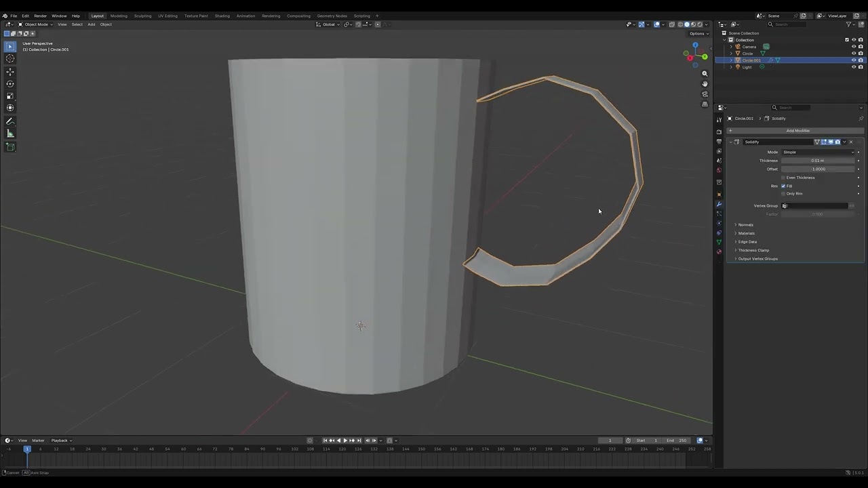This screenshot has height=488, width=868.
Task: Adjust the Thickness value slider
Action: coord(818,161)
